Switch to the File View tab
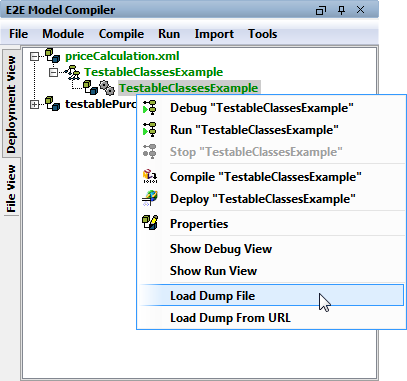 coord(11,188)
